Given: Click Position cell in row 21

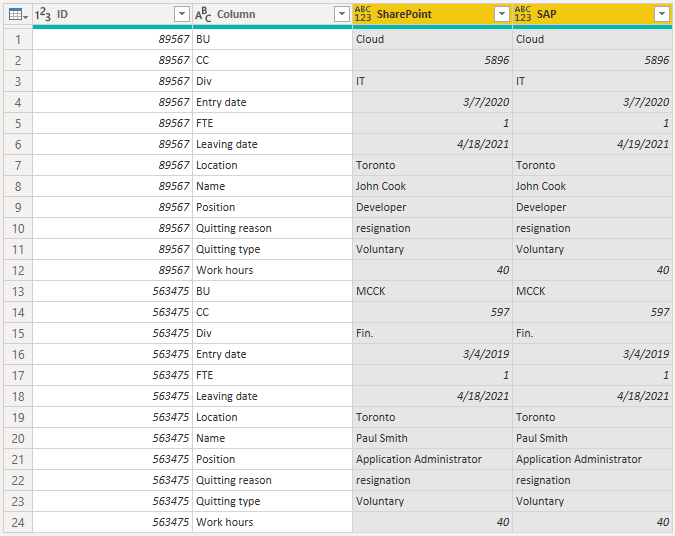Looking at the screenshot, I should [x=272, y=459].
